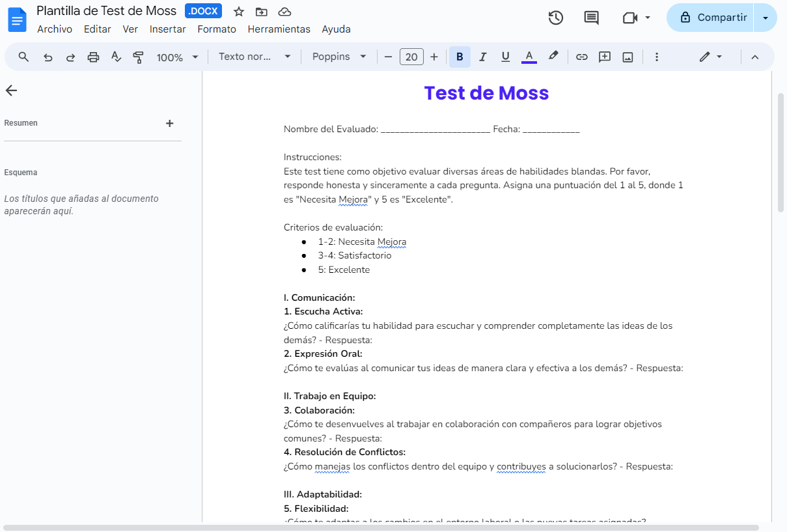Undo the last action
Viewport: 787px width, 532px height.
point(47,57)
